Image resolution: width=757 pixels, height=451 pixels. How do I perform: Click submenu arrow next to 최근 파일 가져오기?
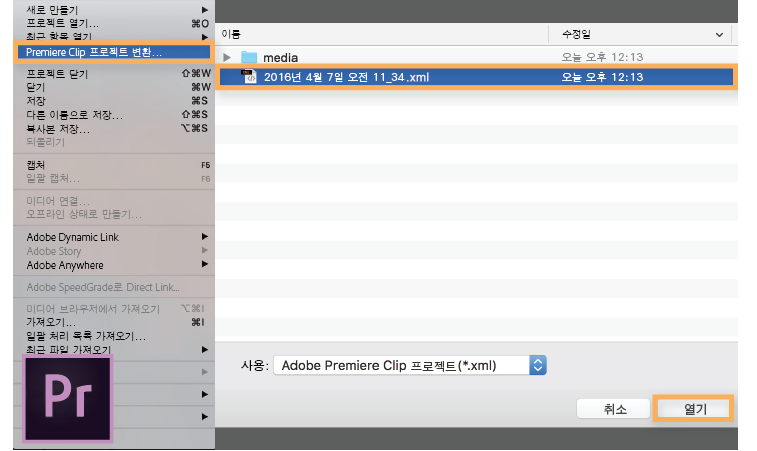coord(205,349)
